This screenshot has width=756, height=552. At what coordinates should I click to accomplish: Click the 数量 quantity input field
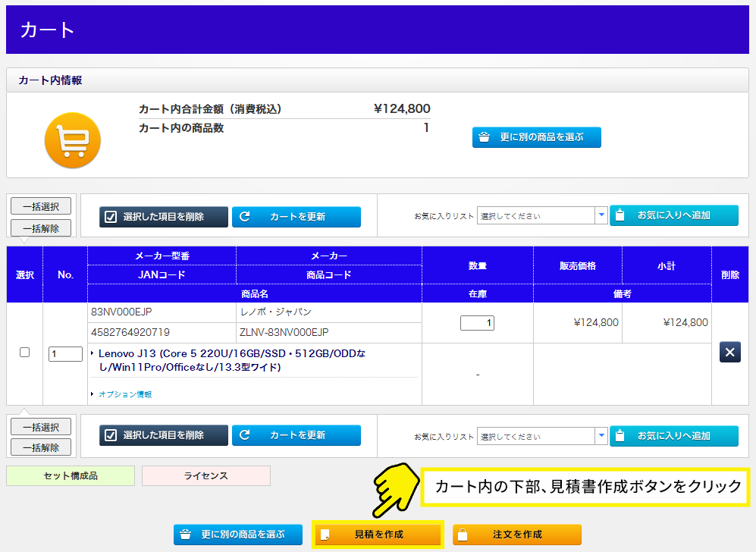click(x=478, y=323)
